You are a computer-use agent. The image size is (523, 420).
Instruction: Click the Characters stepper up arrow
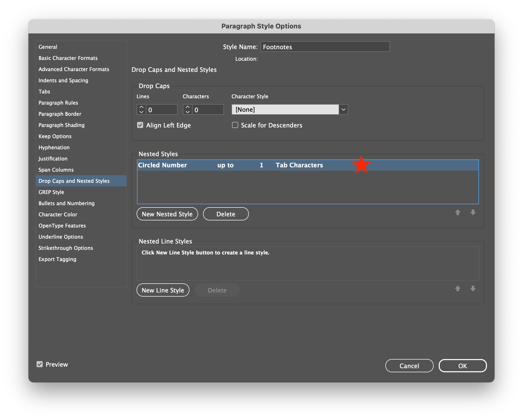click(188, 107)
